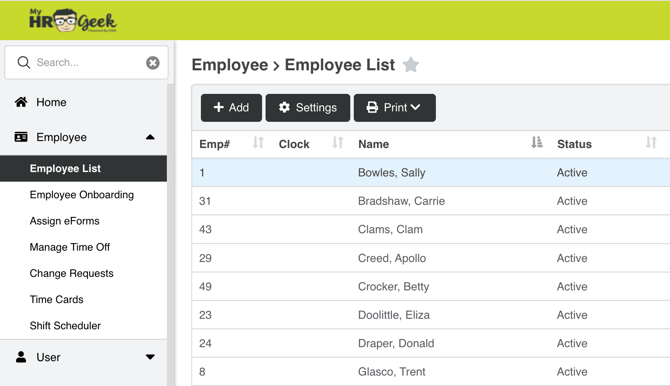670x386 pixels.
Task: Sort by Status column arrows
Action: point(651,142)
